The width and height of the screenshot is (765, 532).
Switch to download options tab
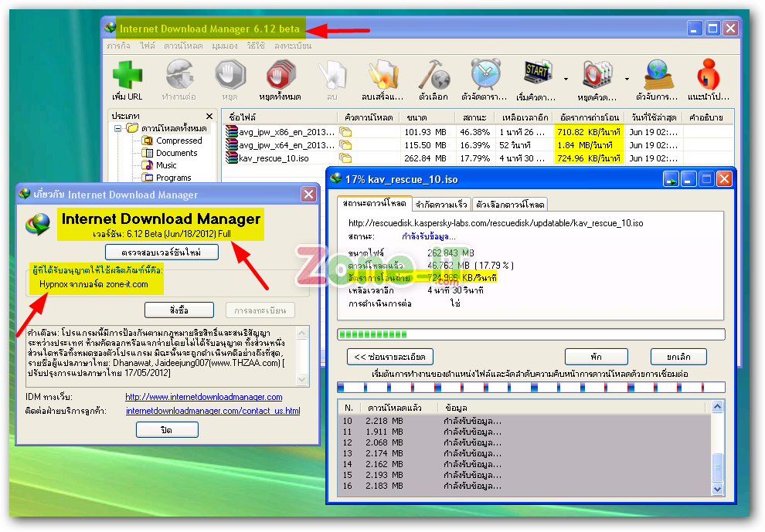click(x=510, y=205)
